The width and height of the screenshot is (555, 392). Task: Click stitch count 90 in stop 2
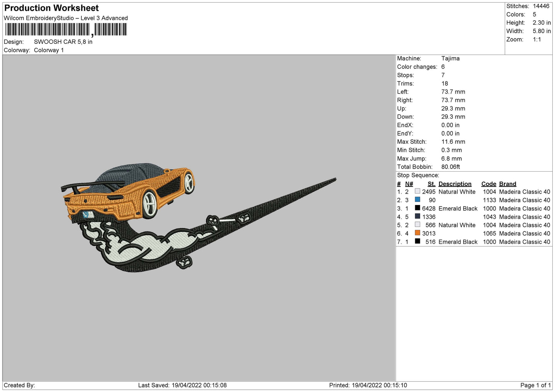click(x=432, y=200)
